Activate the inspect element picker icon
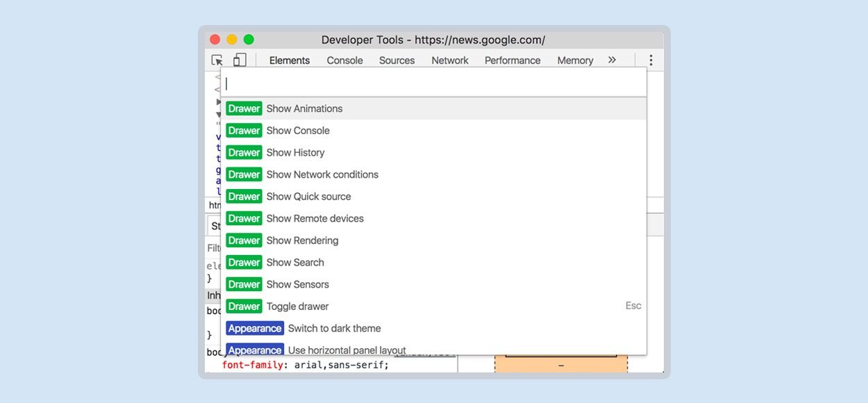Image resolution: width=868 pixels, height=403 pixels. click(x=217, y=60)
